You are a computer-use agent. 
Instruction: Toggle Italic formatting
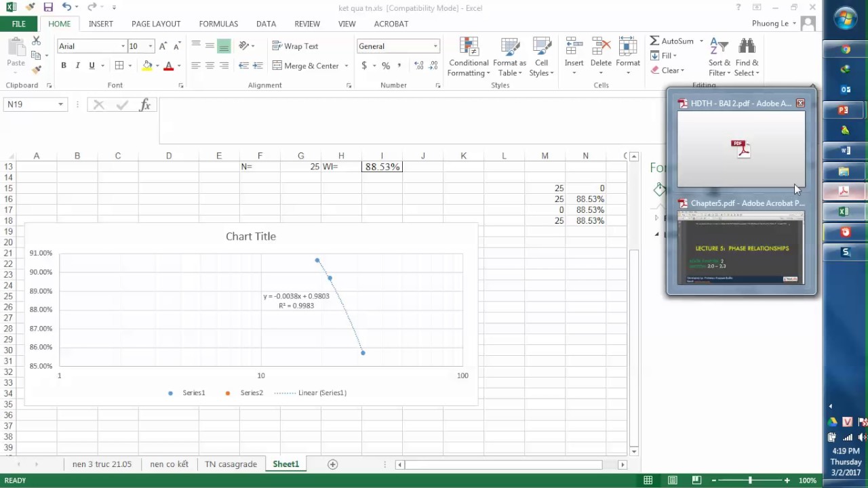tap(77, 66)
